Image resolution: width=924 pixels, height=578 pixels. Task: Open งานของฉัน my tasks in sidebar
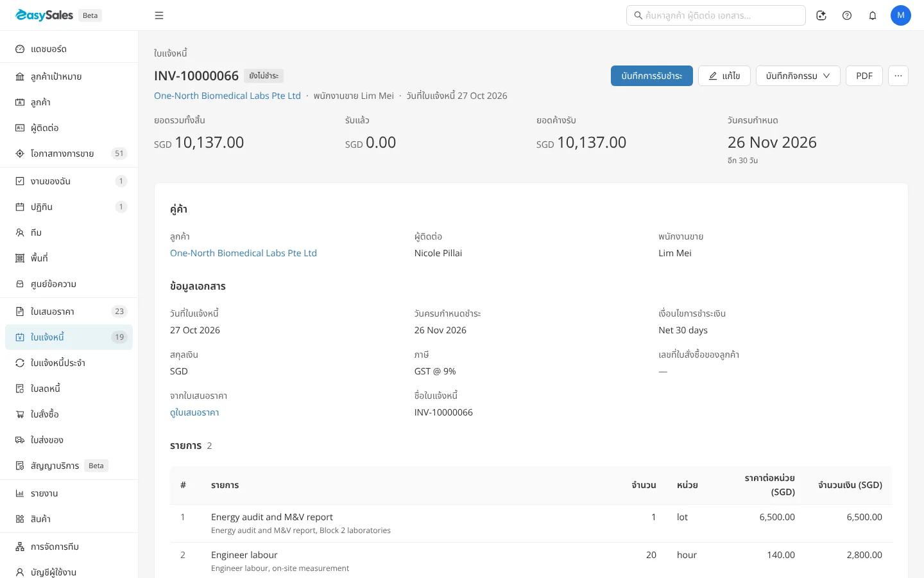[69, 181]
